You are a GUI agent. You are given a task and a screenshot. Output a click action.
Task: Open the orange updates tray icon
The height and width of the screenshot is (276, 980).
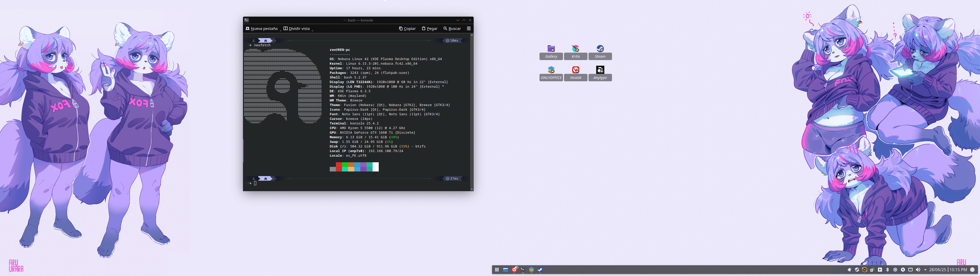864,270
